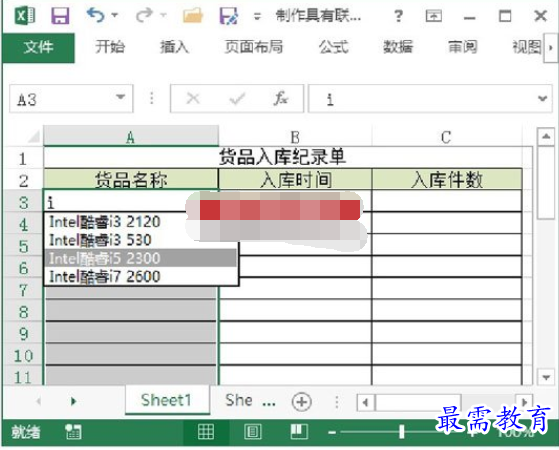Click the Save As disk-with-pencil icon
The height and width of the screenshot is (450, 559).
click(x=229, y=16)
